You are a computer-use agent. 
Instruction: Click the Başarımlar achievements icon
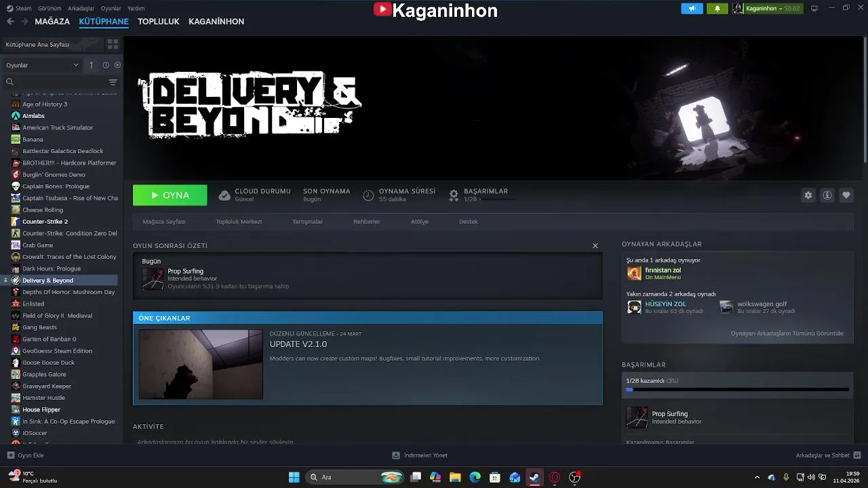(454, 195)
